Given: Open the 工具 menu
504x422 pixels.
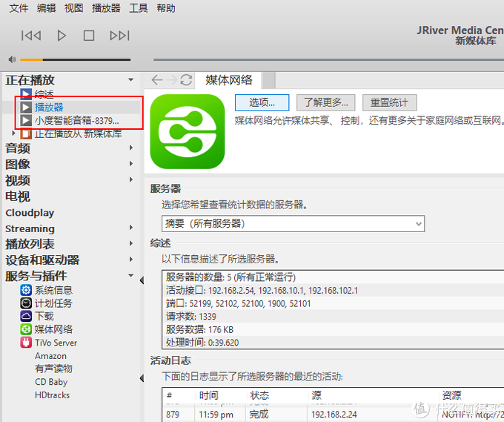Looking at the screenshot, I should pyautogui.click(x=138, y=8).
